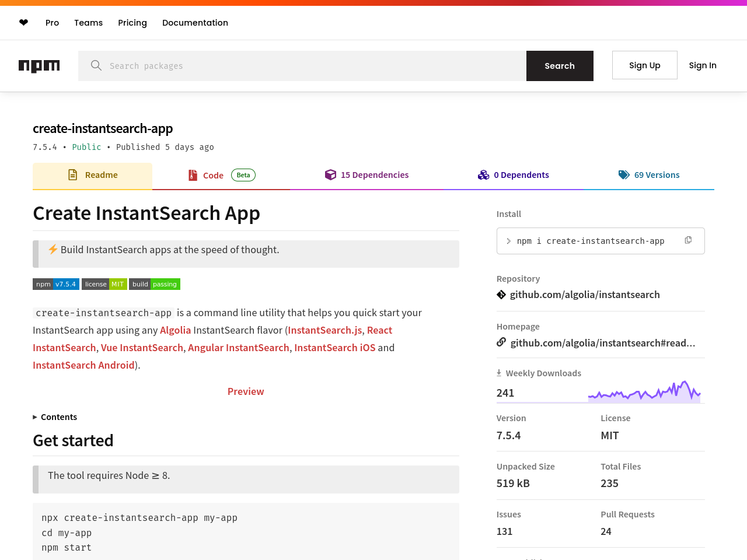Viewport: 747px width, 560px height.
Task: Click the homepage chain link icon
Action: [501, 342]
